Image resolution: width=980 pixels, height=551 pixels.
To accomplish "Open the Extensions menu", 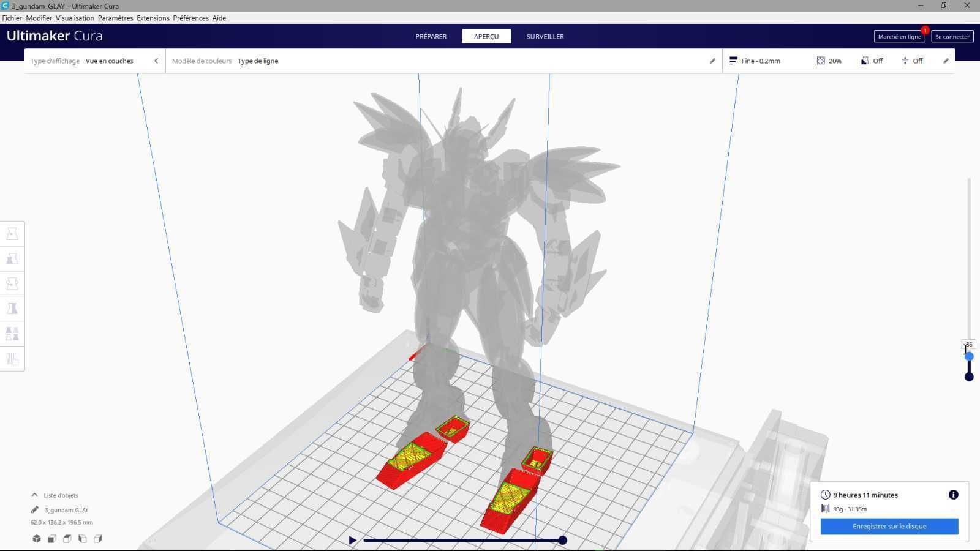I will (x=153, y=18).
